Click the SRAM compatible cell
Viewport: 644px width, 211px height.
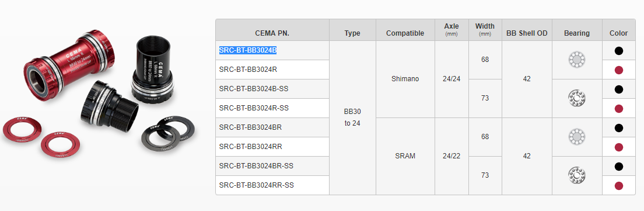405,156
